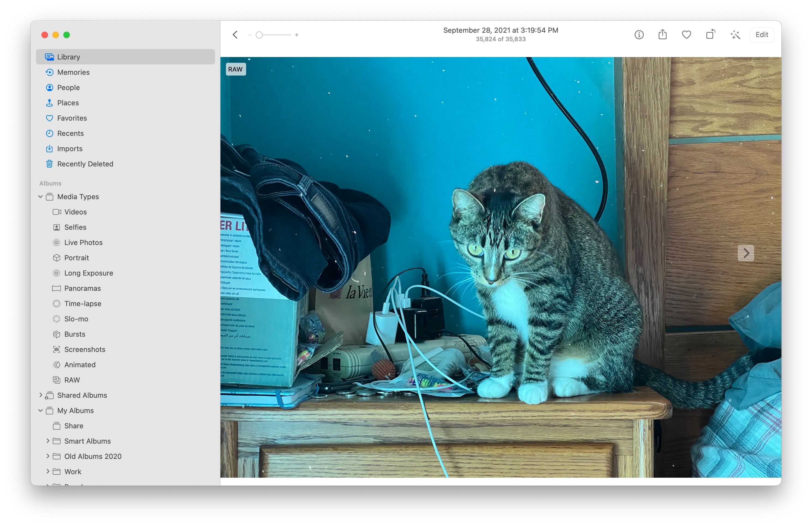Expand the Smart Albums folder
Screen dimensions: 812x526
click(x=48, y=441)
